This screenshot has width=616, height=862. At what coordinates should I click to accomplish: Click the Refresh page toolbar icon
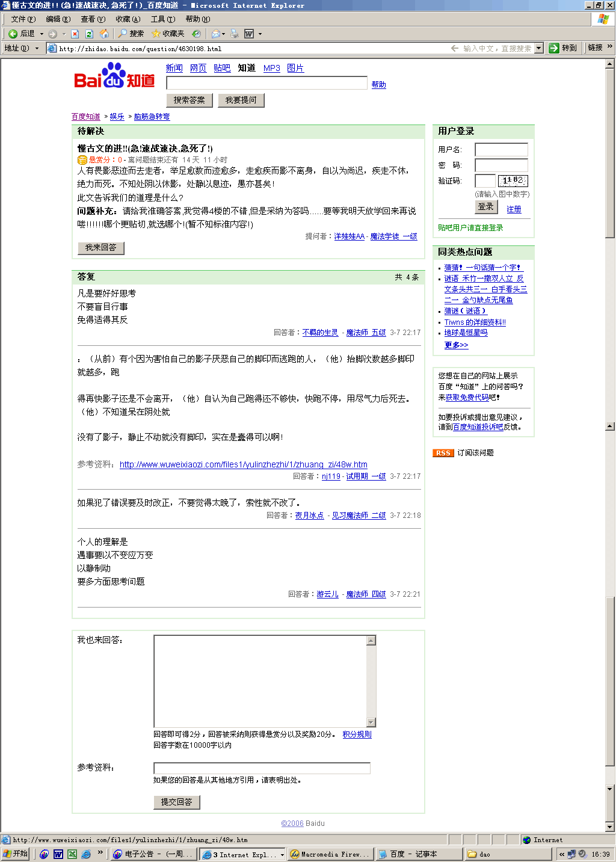click(x=89, y=34)
